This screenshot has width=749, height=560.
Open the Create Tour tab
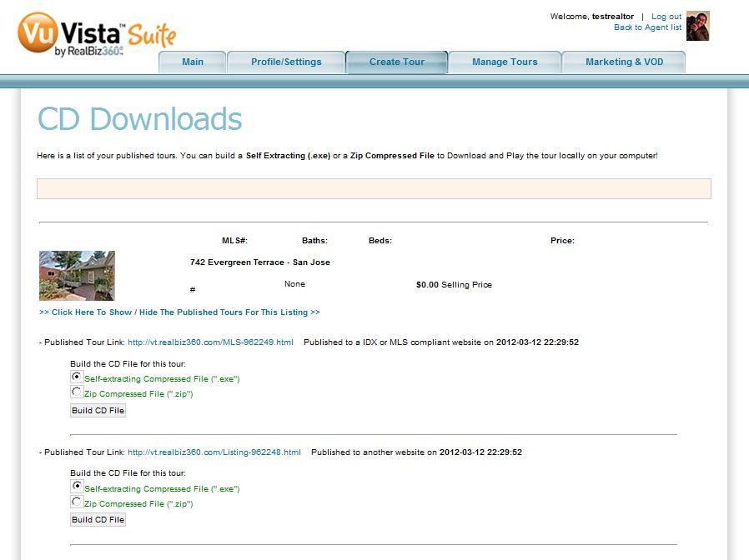tap(396, 62)
